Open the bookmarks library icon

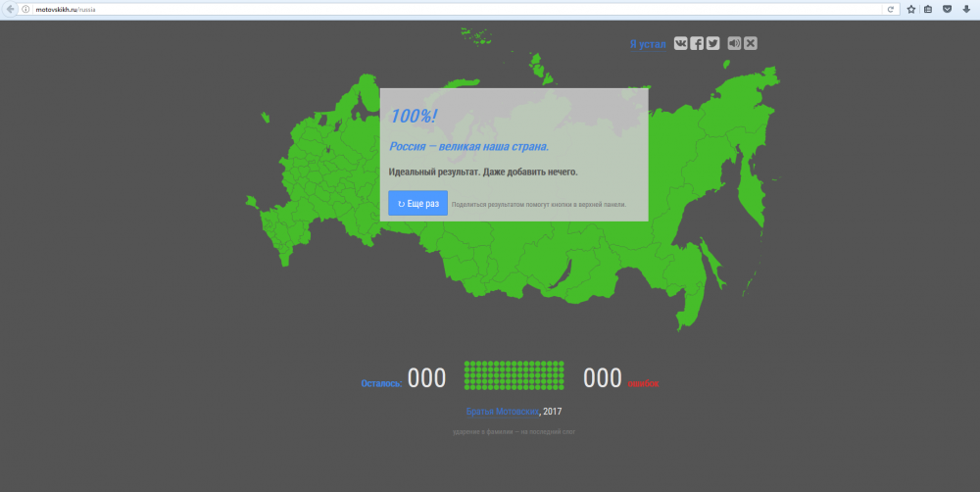coord(928,10)
